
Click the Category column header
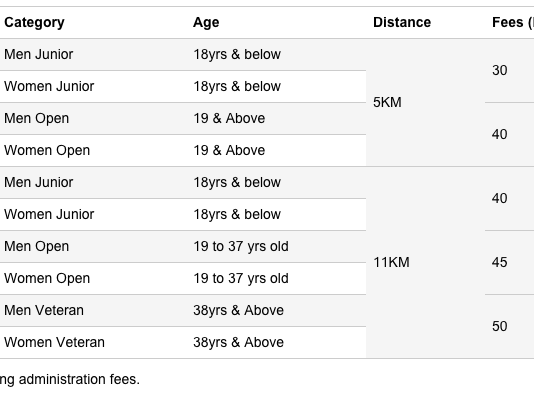(34, 22)
